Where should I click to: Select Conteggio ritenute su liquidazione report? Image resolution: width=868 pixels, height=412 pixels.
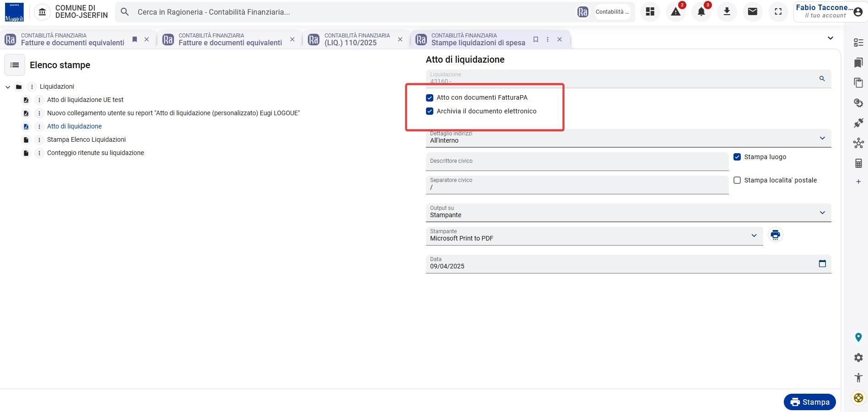[95, 153]
